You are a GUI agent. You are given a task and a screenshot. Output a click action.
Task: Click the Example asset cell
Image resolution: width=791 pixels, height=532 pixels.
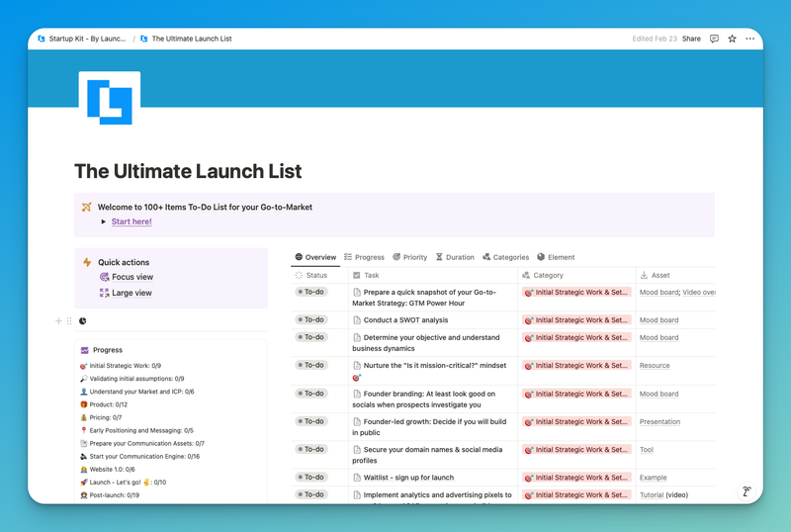click(x=654, y=478)
